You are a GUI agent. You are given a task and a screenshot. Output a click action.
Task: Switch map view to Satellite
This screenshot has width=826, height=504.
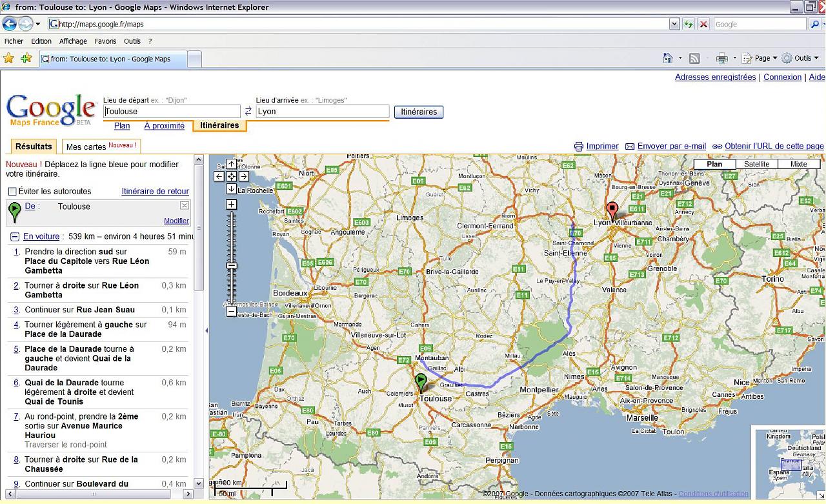point(757,164)
